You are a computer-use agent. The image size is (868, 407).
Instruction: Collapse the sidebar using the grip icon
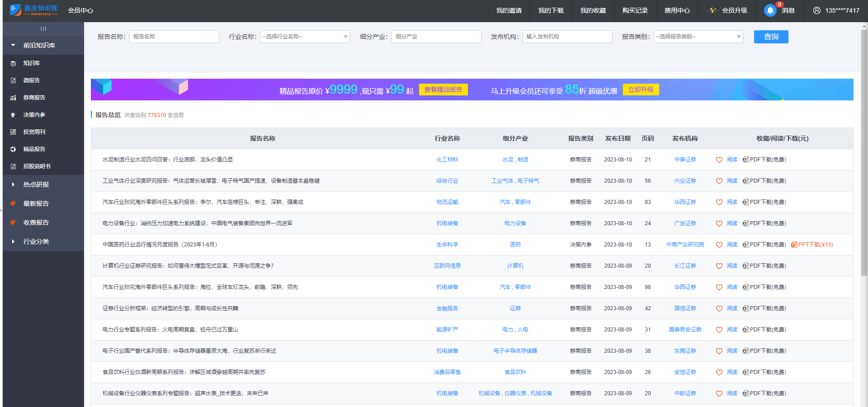coord(43,29)
